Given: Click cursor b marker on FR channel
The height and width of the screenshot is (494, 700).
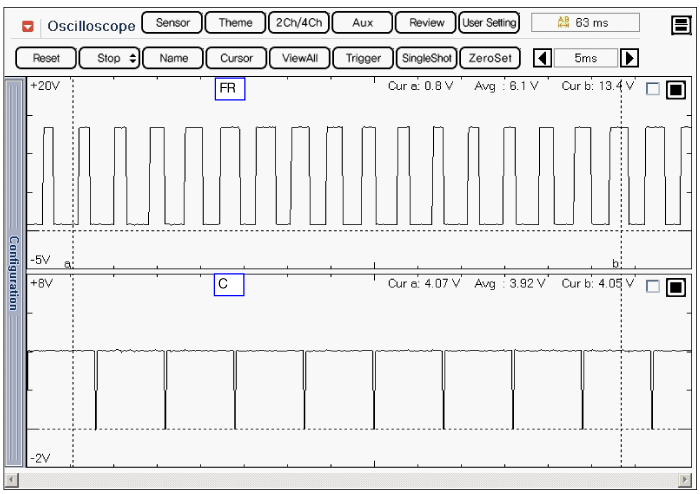Looking at the screenshot, I should pyautogui.click(x=615, y=263).
